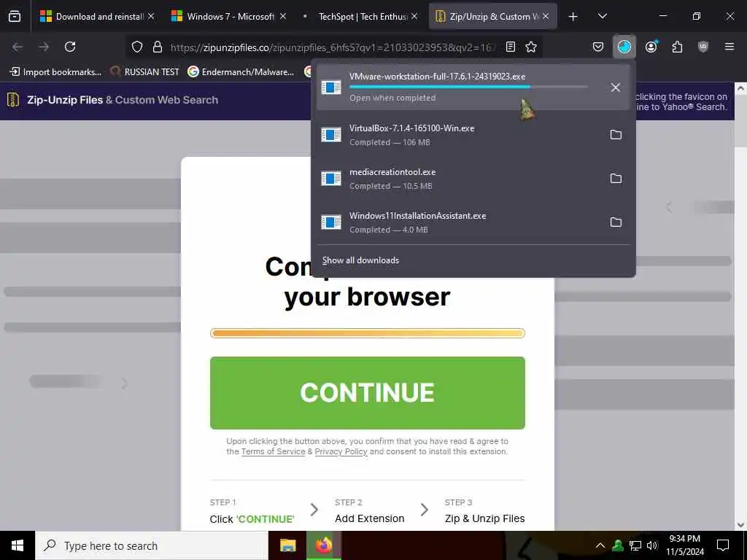Screen dimensions: 747x560
Task: Bookmark this page with star icon
Action: point(531,47)
